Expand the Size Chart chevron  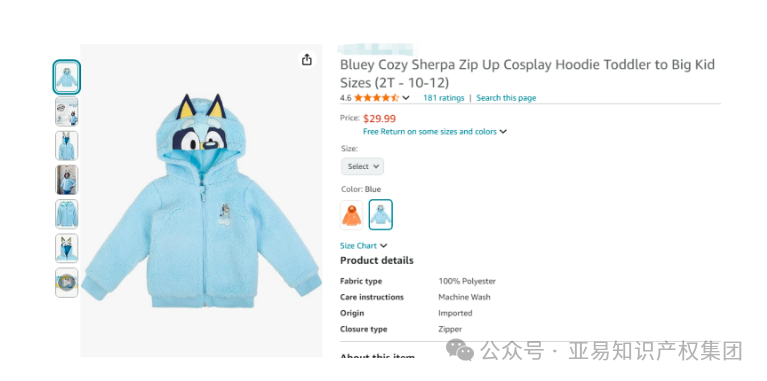[x=384, y=246]
